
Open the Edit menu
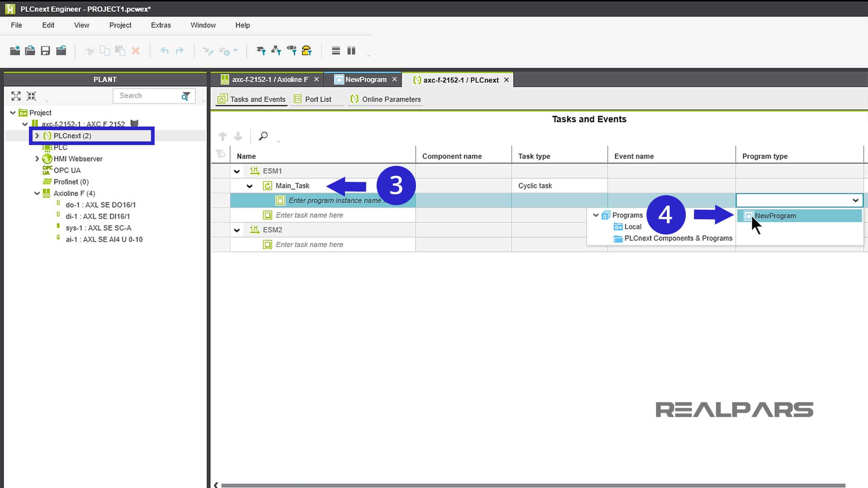(48, 25)
